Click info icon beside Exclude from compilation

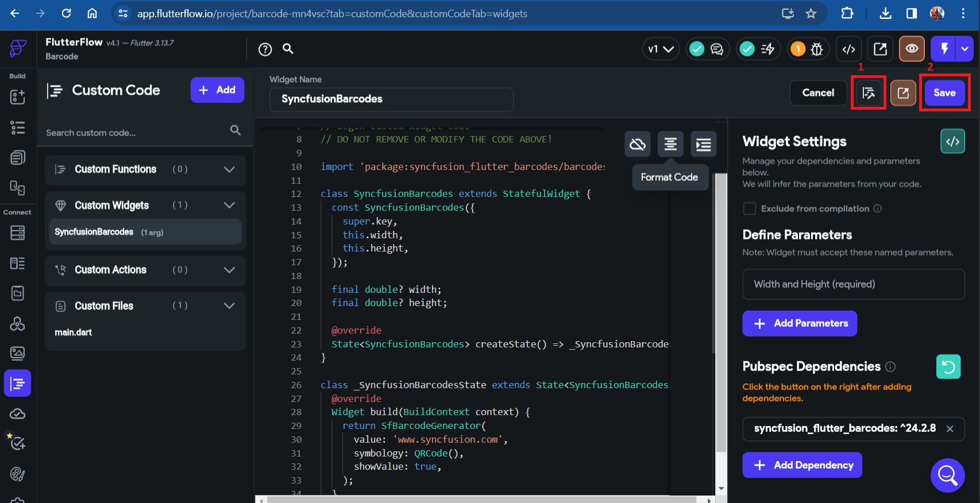(877, 208)
